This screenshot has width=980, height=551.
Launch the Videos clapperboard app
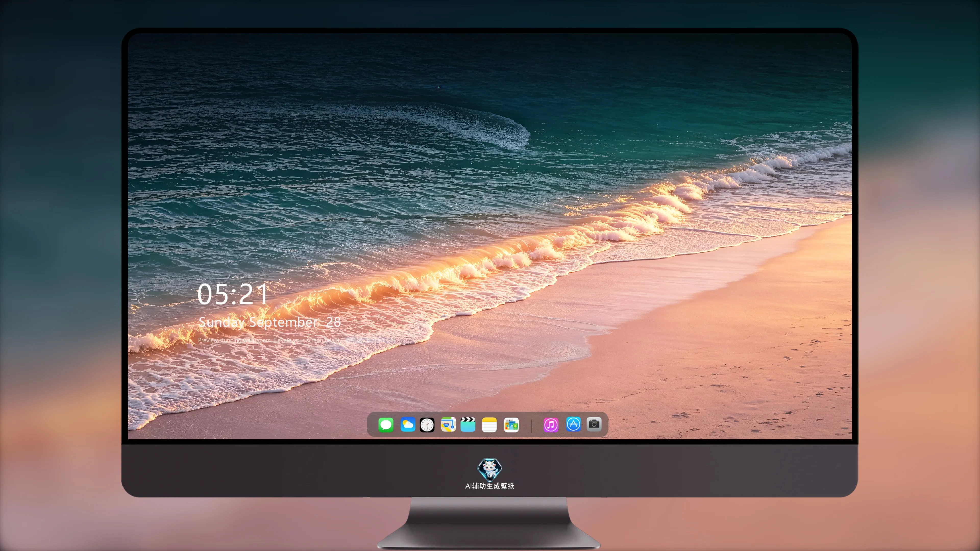pos(468,424)
